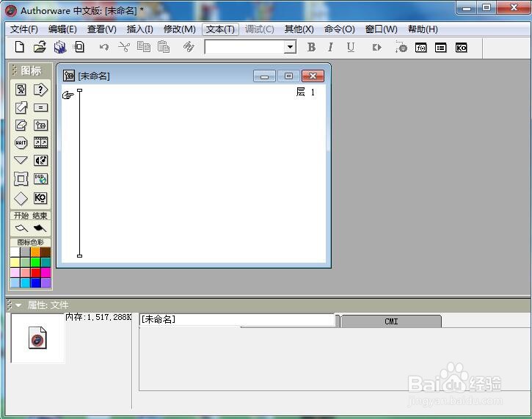
Task: Select the Framework icon in palette
Action: click(21, 178)
